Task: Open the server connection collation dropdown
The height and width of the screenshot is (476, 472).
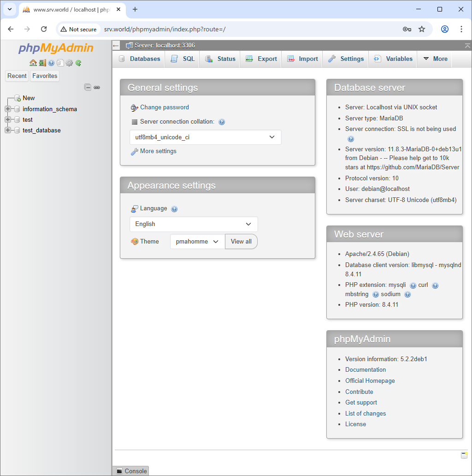Action: click(205, 137)
